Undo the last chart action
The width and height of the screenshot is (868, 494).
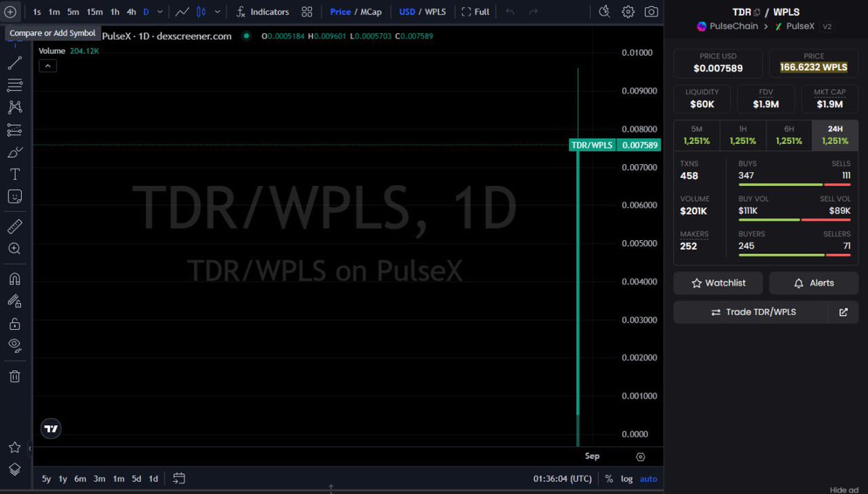pyautogui.click(x=510, y=12)
